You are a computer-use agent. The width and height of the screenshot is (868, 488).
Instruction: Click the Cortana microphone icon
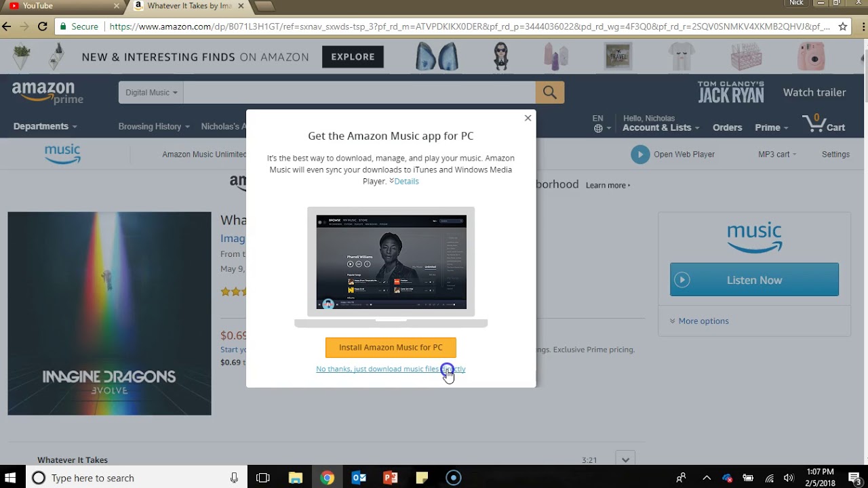pyautogui.click(x=234, y=478)
